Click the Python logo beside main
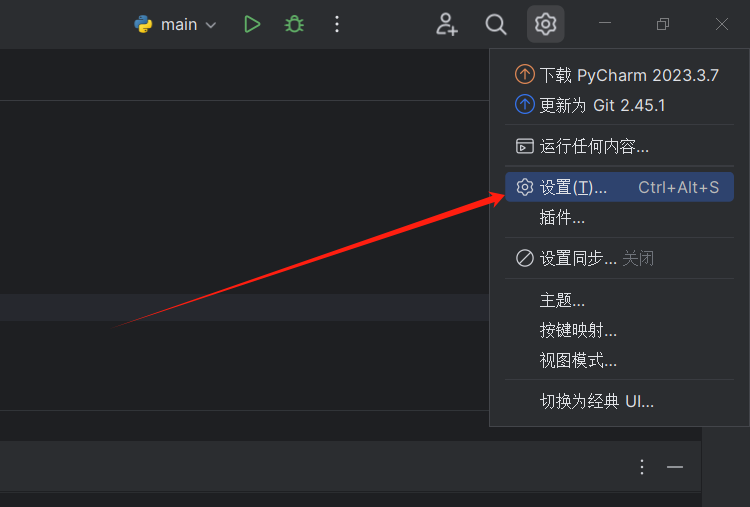750x507 pixels. click(x=143, y=24)
